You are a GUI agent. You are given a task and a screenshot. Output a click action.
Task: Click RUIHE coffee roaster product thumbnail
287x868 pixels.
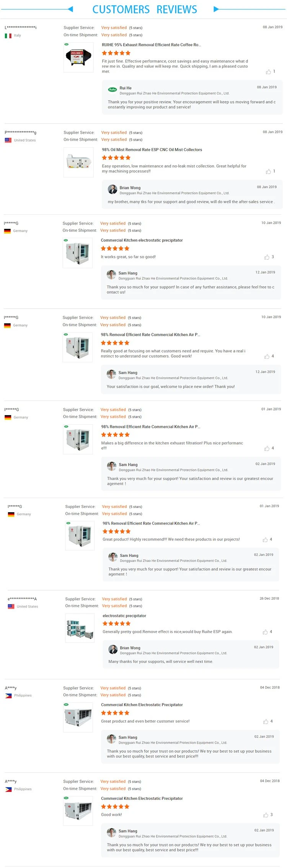tap(78, 57)
